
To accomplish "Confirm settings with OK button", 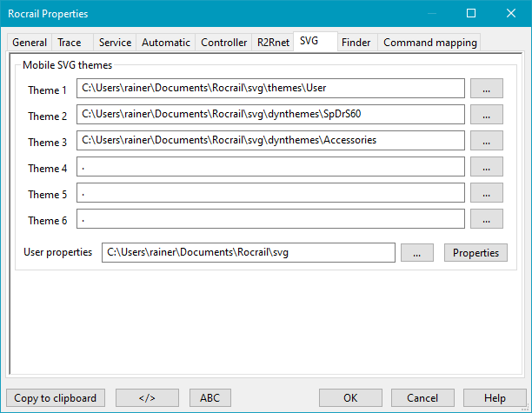I will 349,398.
